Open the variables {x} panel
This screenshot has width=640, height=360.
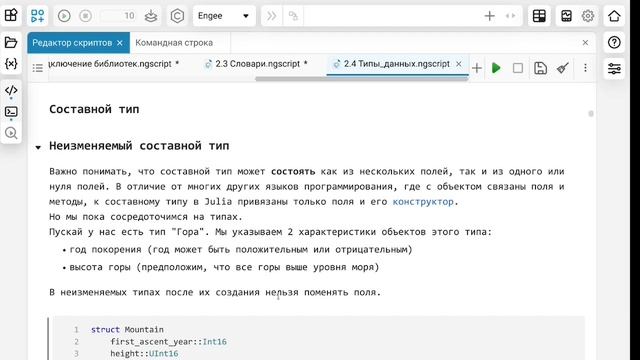[x=11, y=64]
